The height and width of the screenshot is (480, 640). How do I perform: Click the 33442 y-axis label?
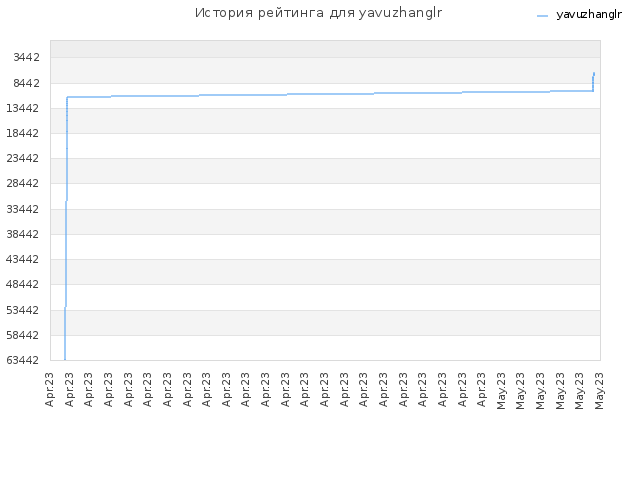coord(23,209)
